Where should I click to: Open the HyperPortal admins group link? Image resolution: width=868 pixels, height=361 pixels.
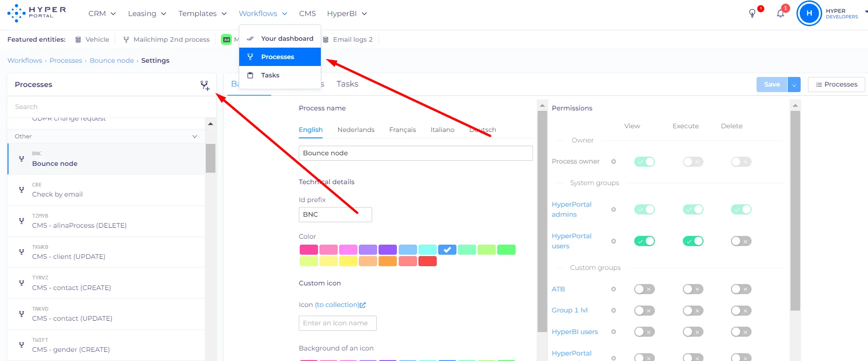coord(571,209)
